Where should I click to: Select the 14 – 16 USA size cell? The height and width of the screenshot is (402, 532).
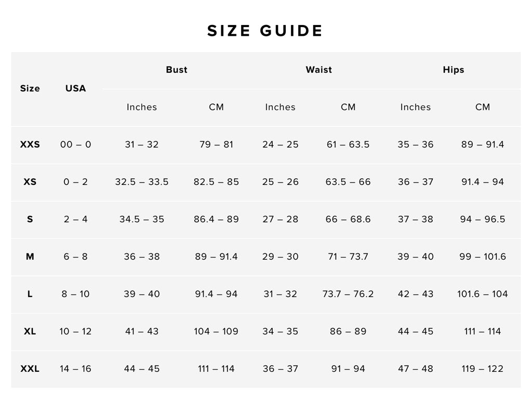pyautogui.click(x=75, y=369)
